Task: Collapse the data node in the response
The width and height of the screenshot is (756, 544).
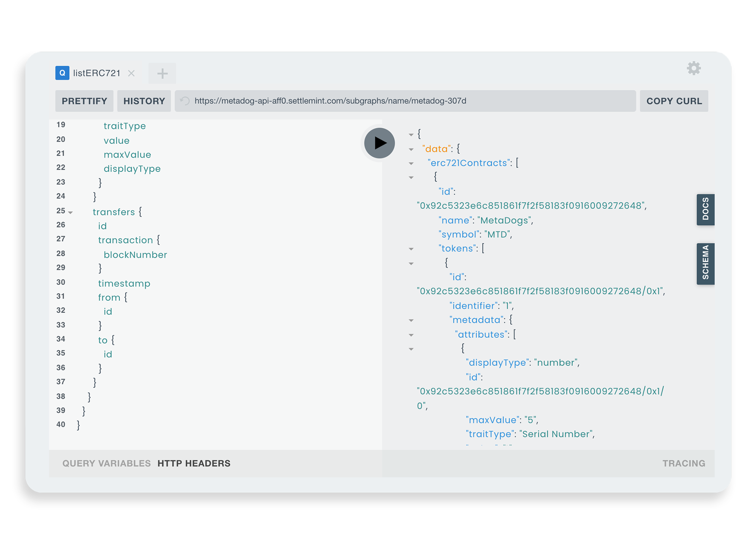Action: [x=411, y=149]
